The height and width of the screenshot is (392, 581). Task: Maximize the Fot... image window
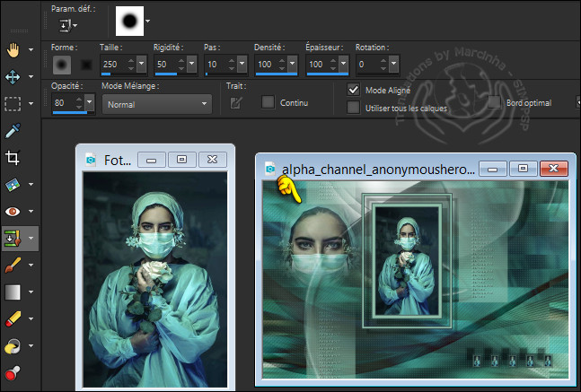coord(181,159)
